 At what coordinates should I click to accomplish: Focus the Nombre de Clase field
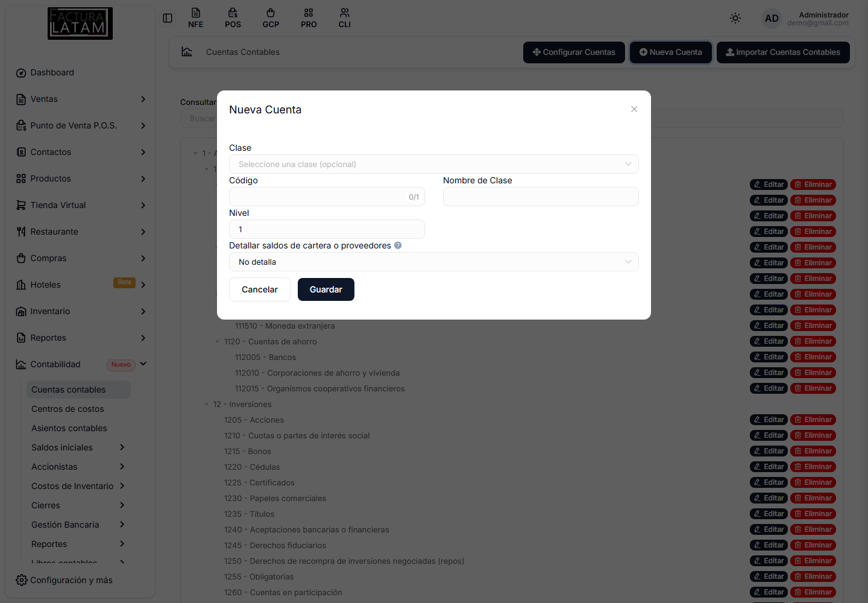point(541,197)
